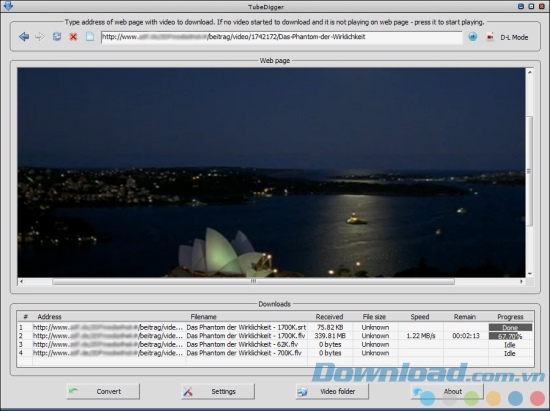Click the 'Done' progress bar of download 1
Image resolution: width=550 pixels, height=411 pixels.
[510, 327]
